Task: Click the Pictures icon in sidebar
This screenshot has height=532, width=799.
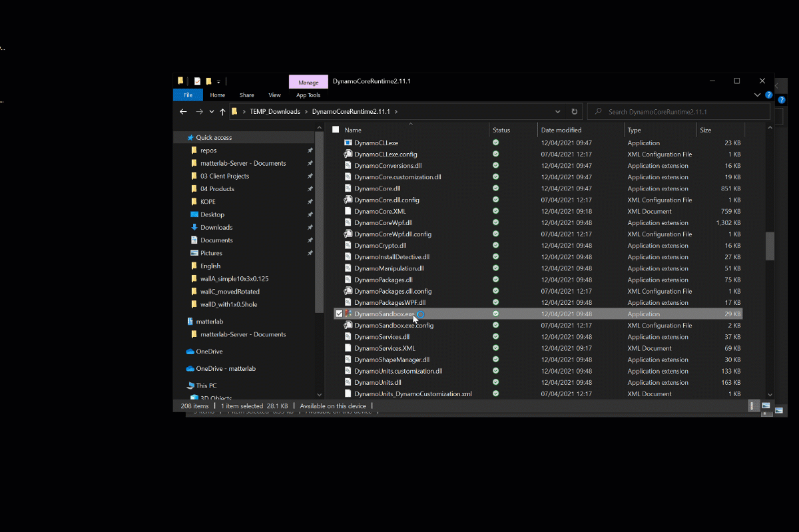Action: [x=194, y=253]
